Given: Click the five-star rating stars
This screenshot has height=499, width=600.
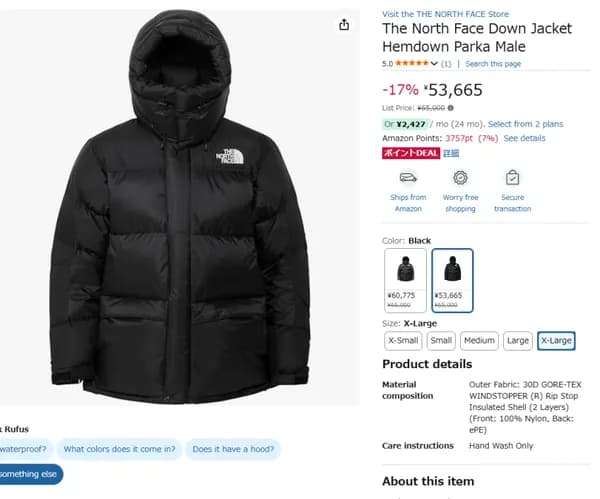Looking at the screenshot, I should click(411, 64).
